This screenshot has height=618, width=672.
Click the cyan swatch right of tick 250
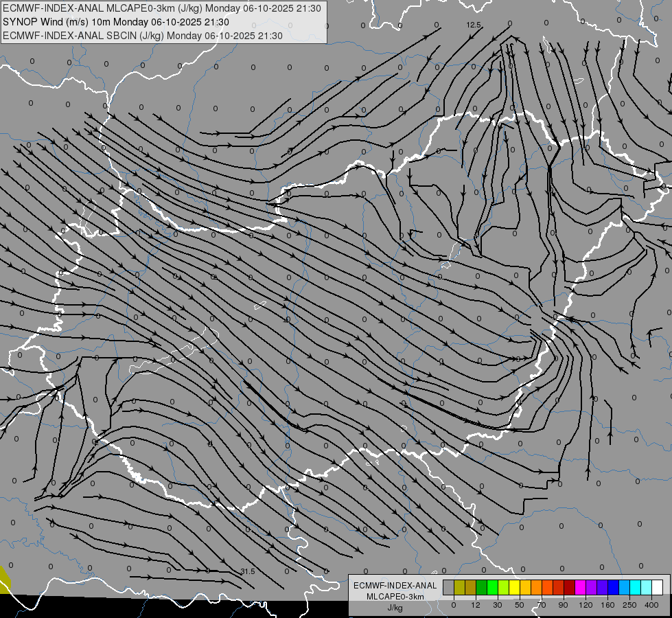(x=635, y=587)
